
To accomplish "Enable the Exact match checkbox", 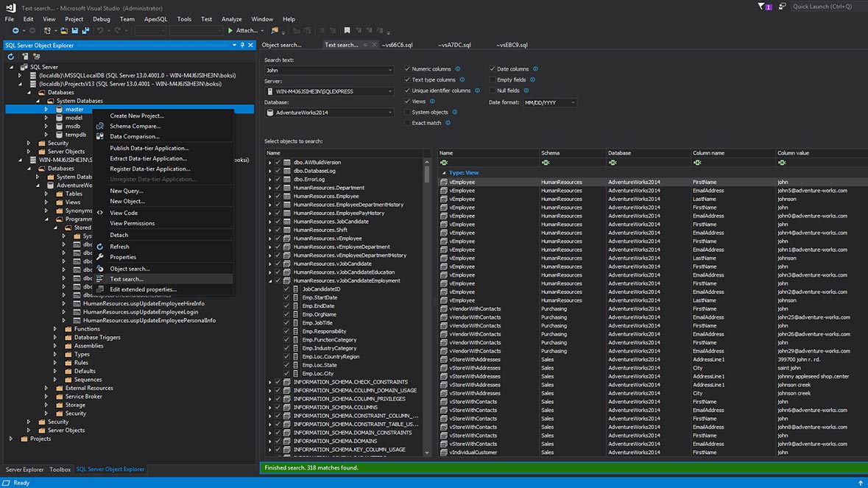I will pos(407,123).
